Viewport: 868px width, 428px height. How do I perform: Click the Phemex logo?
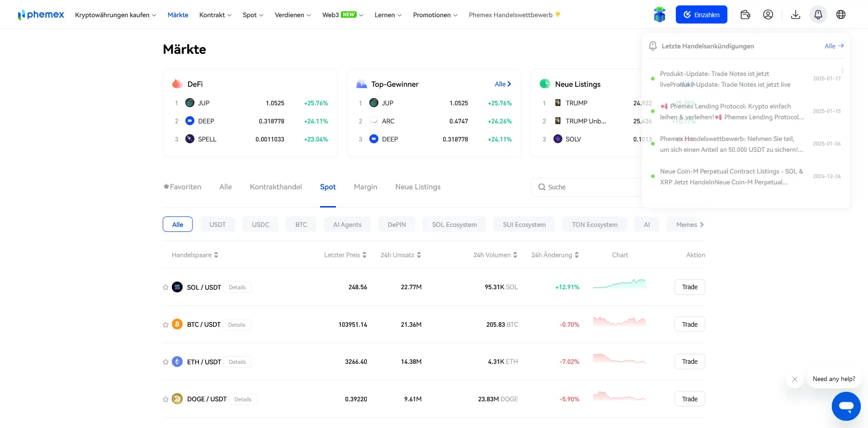click(x=41, y=15)
